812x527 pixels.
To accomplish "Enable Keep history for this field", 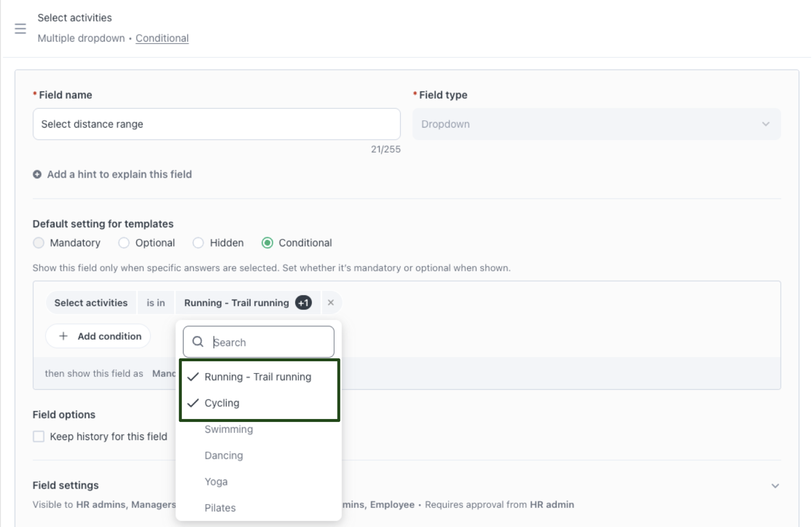I will click(x=39, y=437).
